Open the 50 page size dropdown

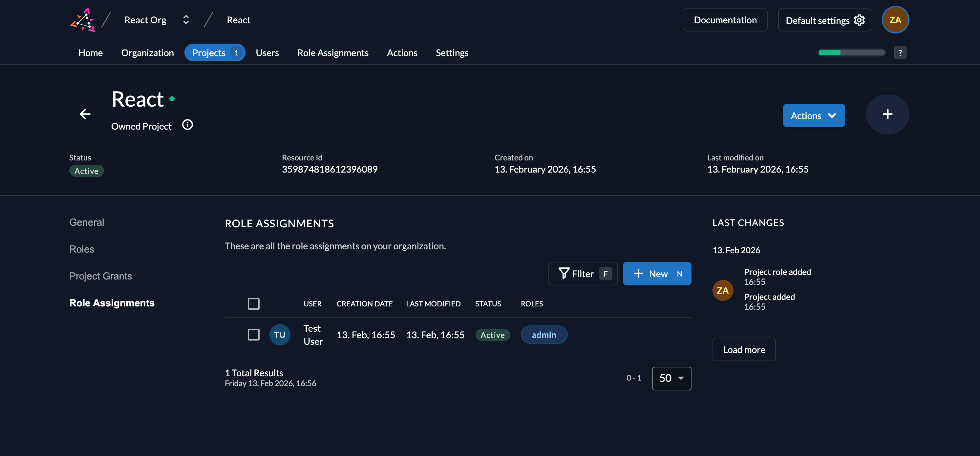(671, 378)
